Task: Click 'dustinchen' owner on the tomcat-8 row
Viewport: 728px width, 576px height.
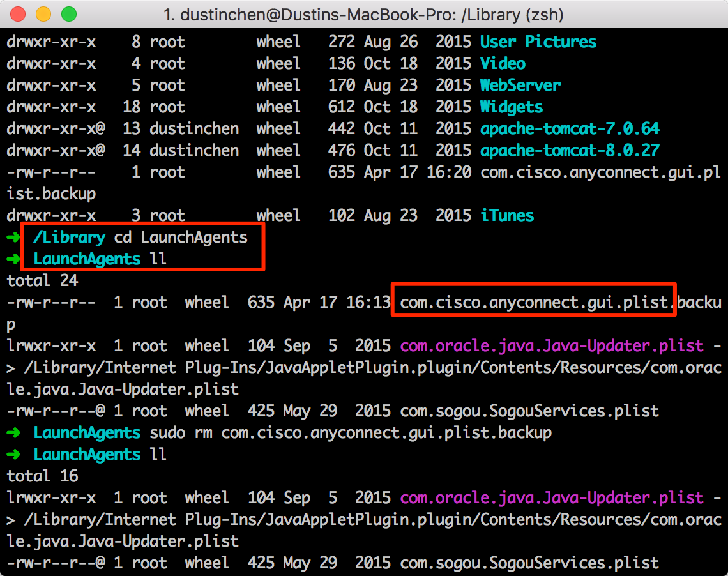Action: [194, 150]
